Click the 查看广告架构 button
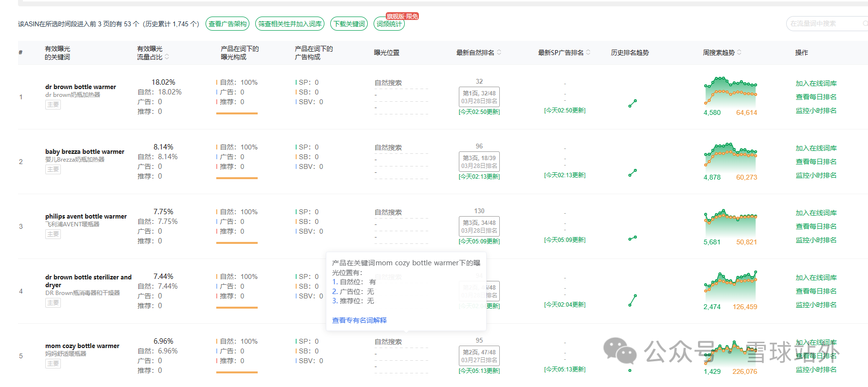Image resolution: width=868 pixels, height=387 pixels. point(227,24)
